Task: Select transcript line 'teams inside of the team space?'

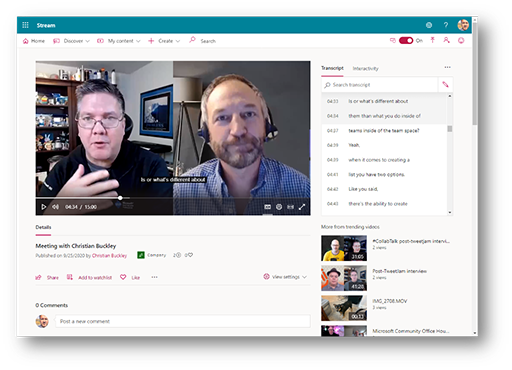Action: pos(384,131)
